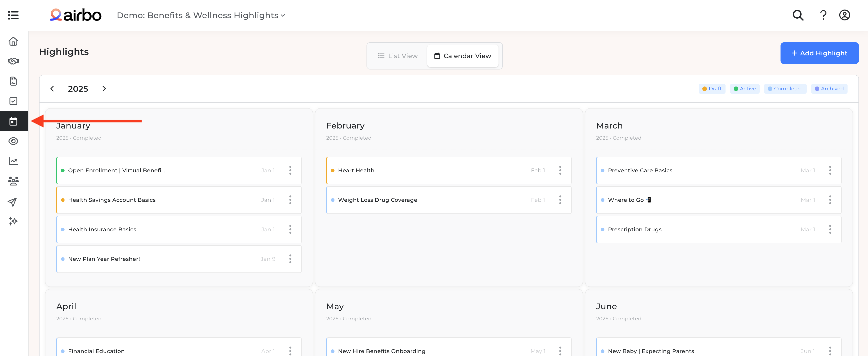The width and height of the screenshot is (868, 356).
Task: Click the Add Highlight button
Action: coord(819,53)
